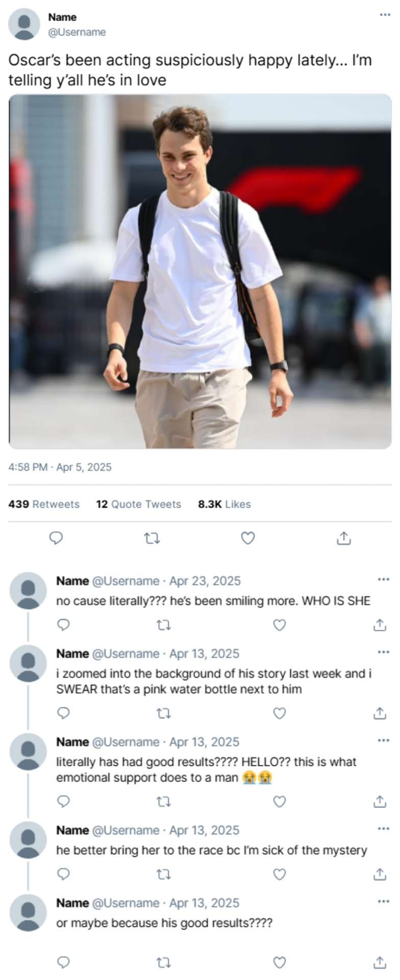400x980 pixels.
Task: Open more options on main tweet
Action: 385,15
